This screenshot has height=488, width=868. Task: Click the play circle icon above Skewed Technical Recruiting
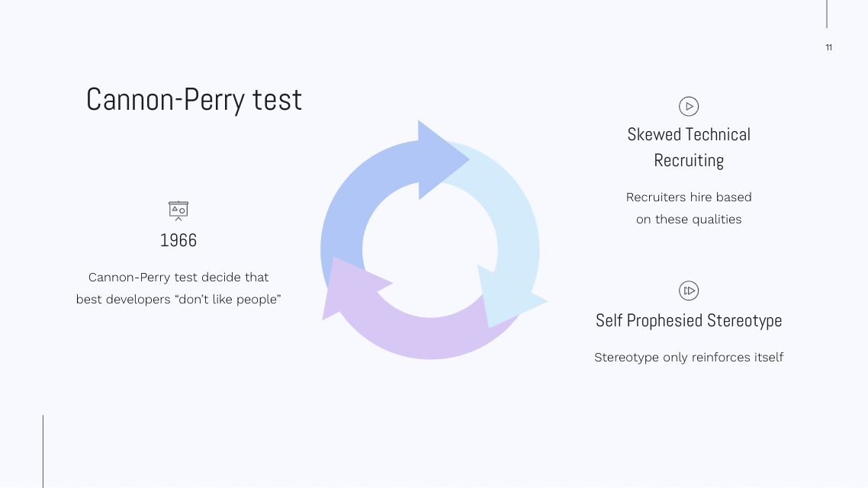pos(689,106)
